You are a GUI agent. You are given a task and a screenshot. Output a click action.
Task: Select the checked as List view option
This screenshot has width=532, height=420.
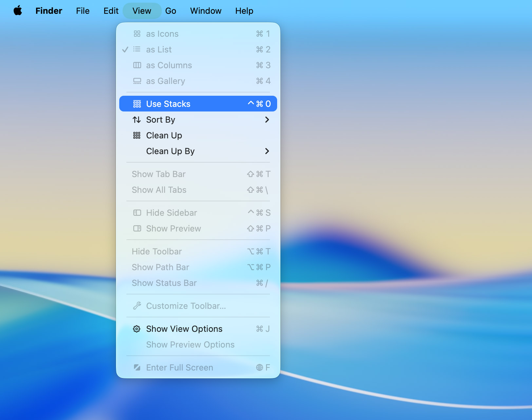(x=159, y=50)
